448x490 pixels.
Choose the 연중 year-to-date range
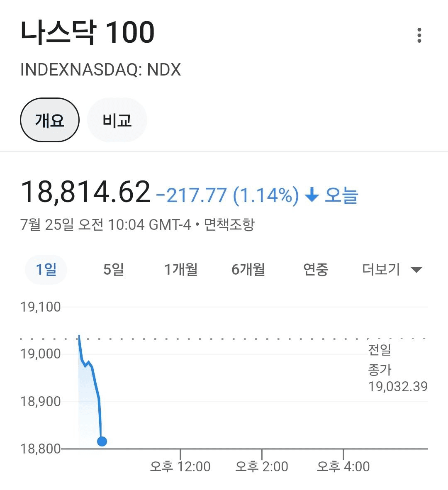pyautogui.click(x=316, y=269)
